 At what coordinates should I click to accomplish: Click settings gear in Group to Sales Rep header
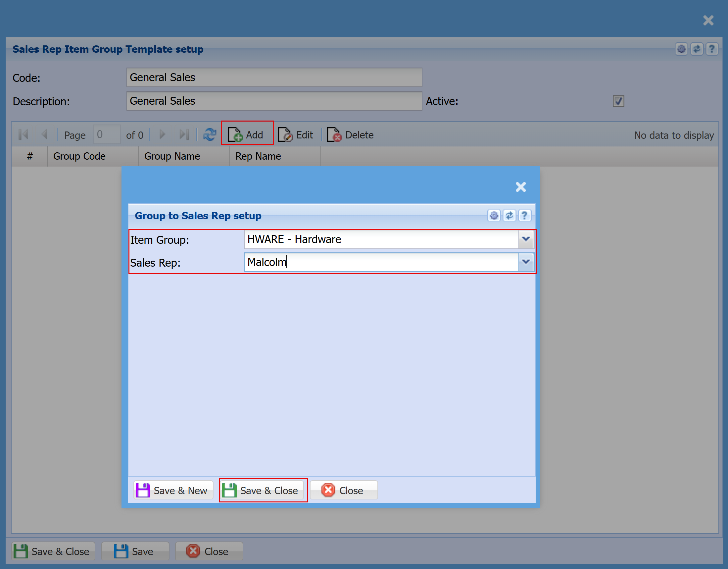click(494, 216)
